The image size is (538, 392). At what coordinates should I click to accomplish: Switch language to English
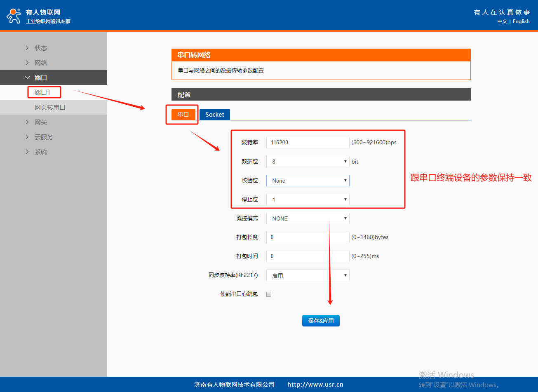(521, 21)
